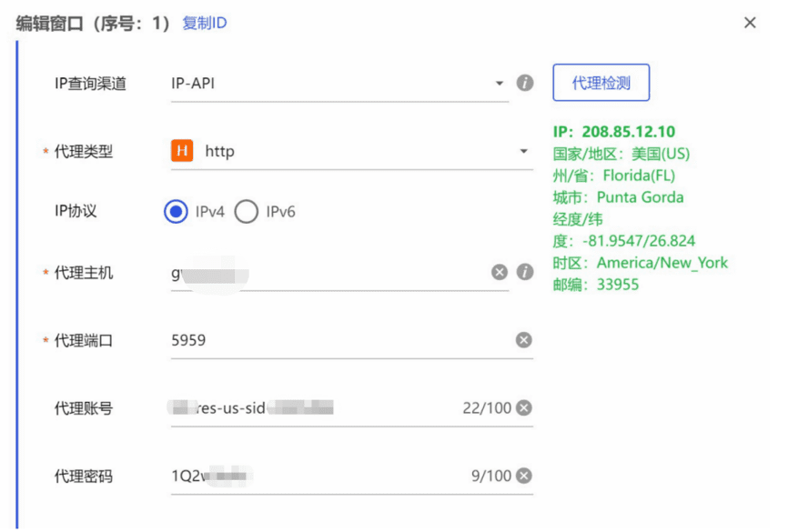
Task: Click the 复制ID link
Action: 205,23
